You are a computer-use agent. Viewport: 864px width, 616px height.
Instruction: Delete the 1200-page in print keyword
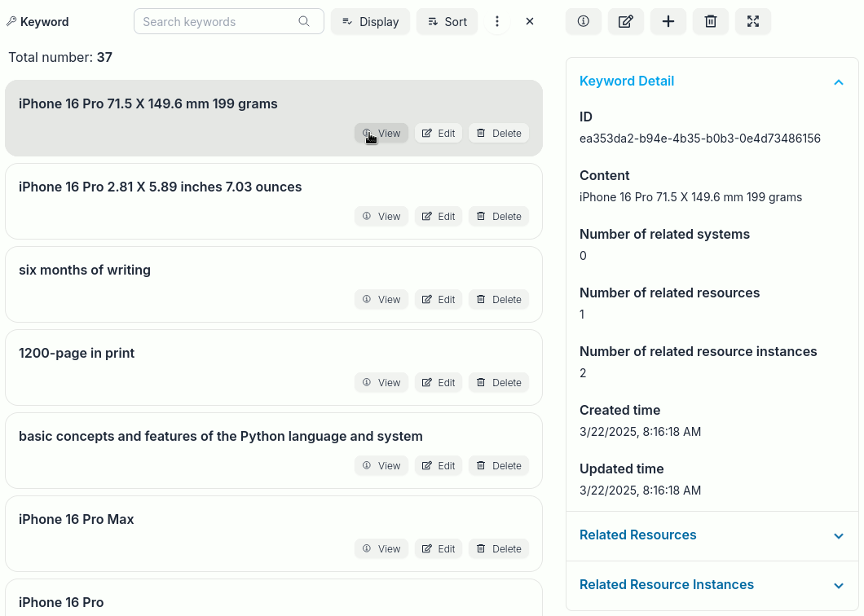click(x=499, y=383)
